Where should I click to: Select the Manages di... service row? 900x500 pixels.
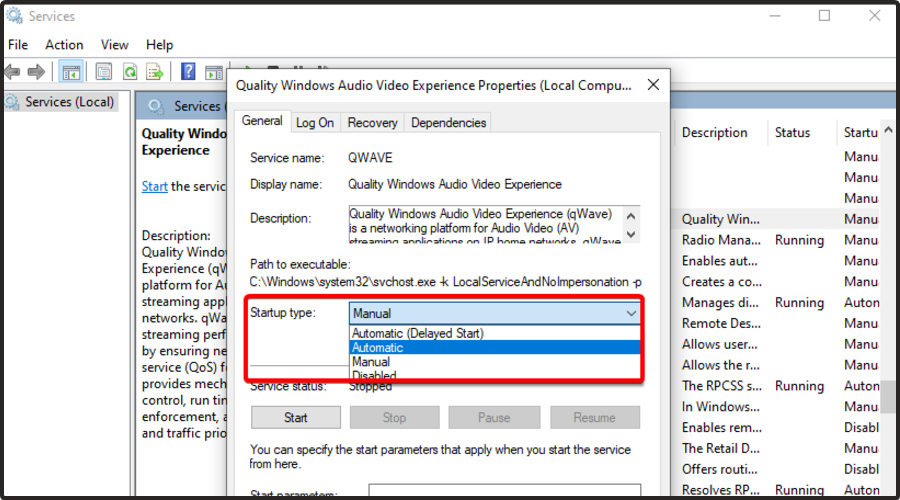(777, 303)
